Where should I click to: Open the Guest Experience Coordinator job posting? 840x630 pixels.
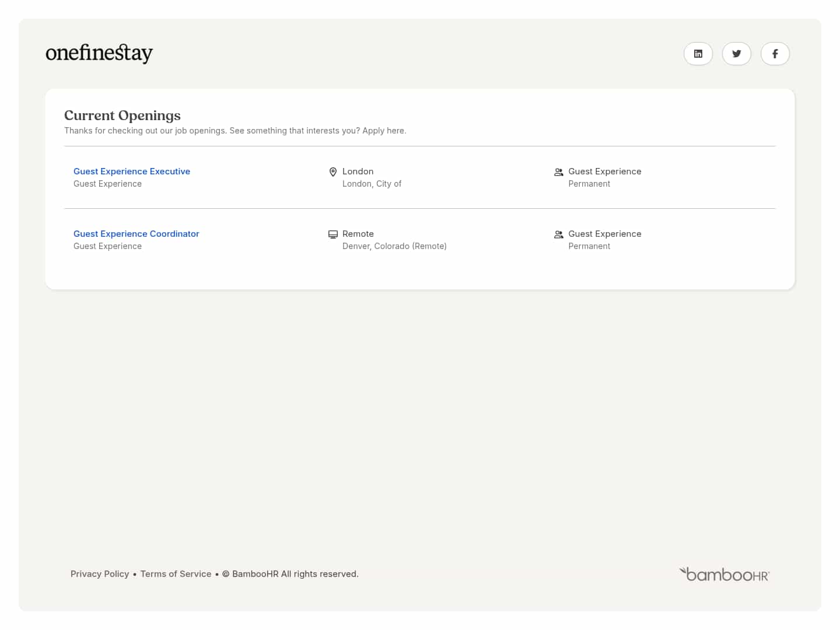tap(136, 233)
